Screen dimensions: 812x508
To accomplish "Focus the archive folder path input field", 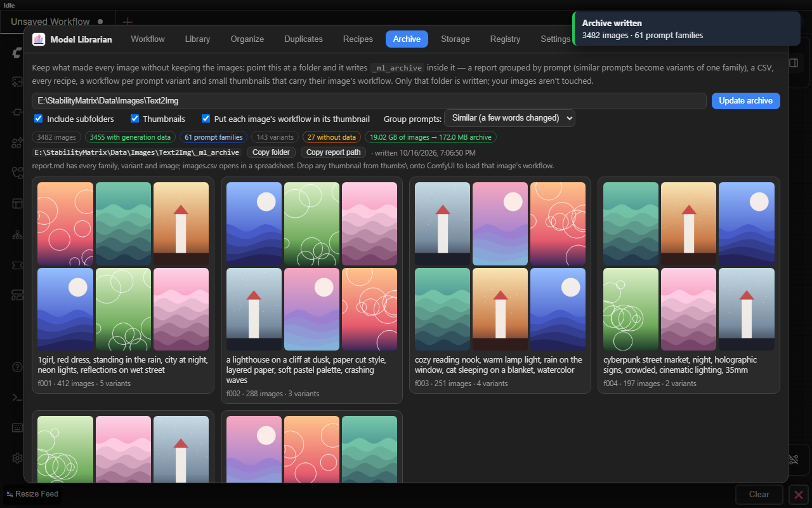I will (x=369, y=101).
